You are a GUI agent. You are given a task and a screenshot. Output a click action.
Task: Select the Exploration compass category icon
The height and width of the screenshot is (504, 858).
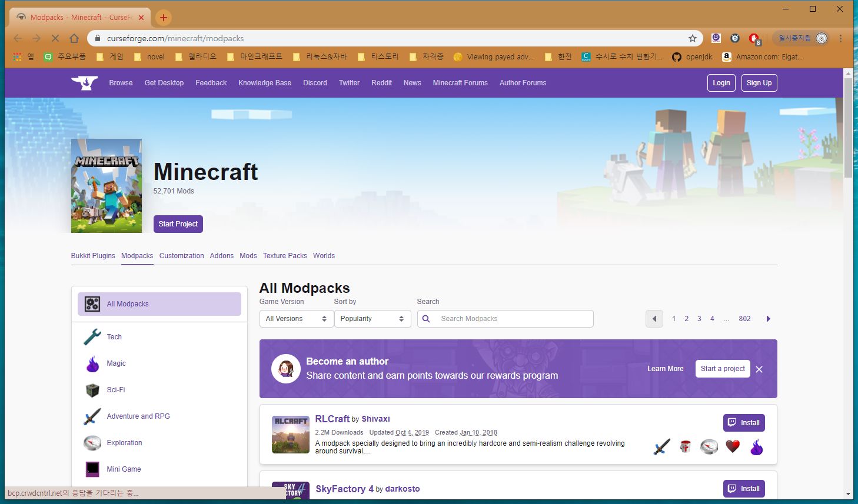92,443
